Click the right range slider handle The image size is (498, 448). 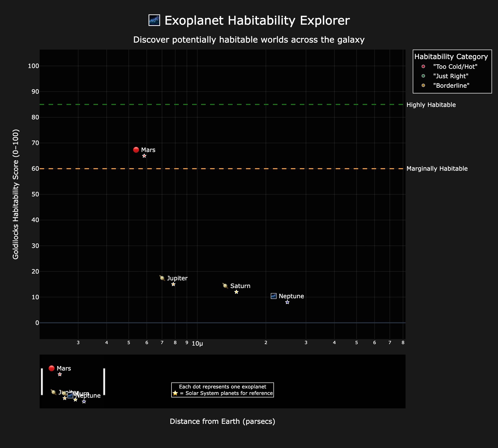tap(104, 381)
